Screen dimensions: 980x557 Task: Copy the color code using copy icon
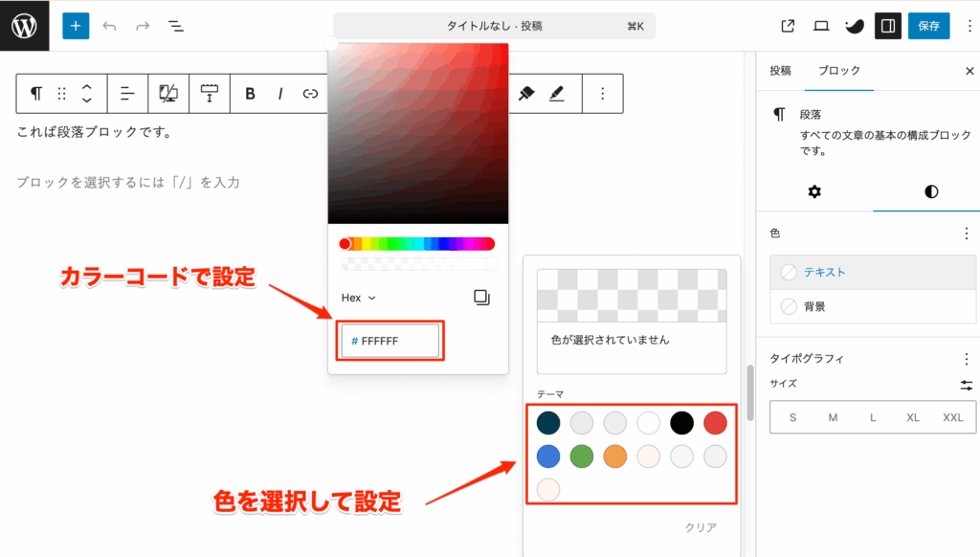(x=481, y=298)
